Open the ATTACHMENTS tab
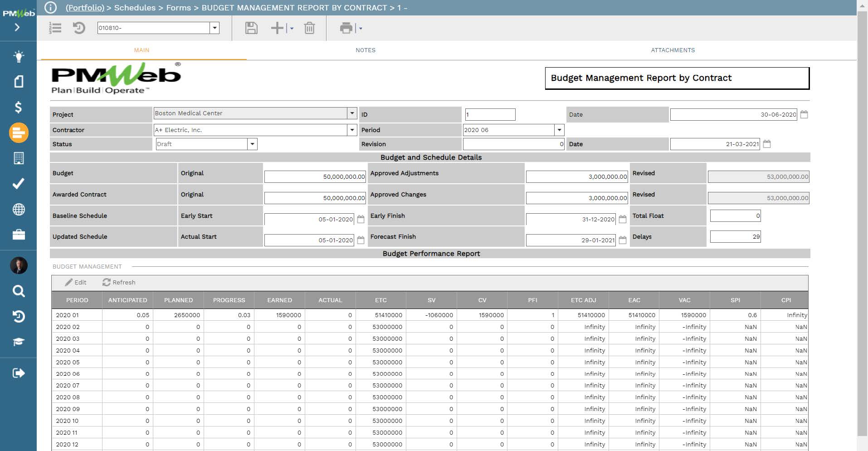Viewport: 868px width, 451px height. tap(673, 50)
